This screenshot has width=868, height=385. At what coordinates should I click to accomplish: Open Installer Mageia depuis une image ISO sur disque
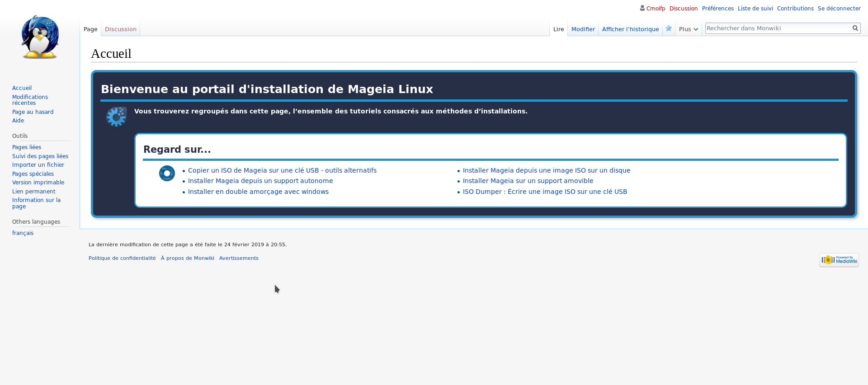click(547, 170)
